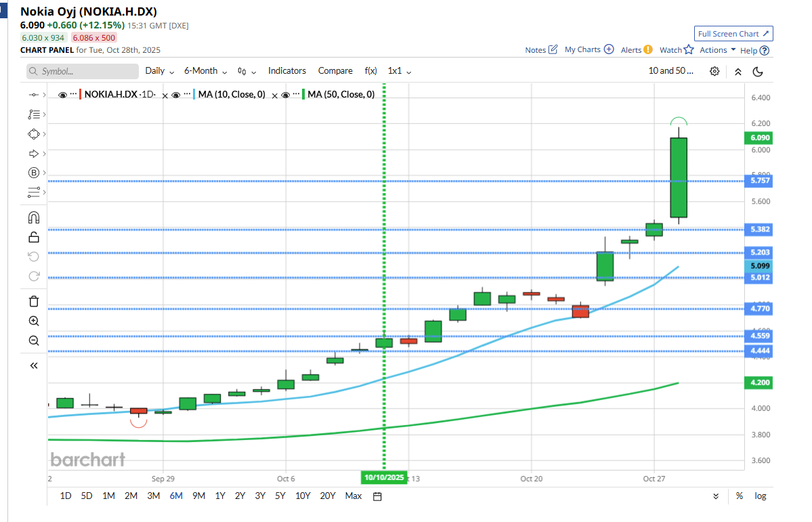This screenshot has width=812, height=522.
Task: Delete drawings with the trash icon
Action: 34,301
